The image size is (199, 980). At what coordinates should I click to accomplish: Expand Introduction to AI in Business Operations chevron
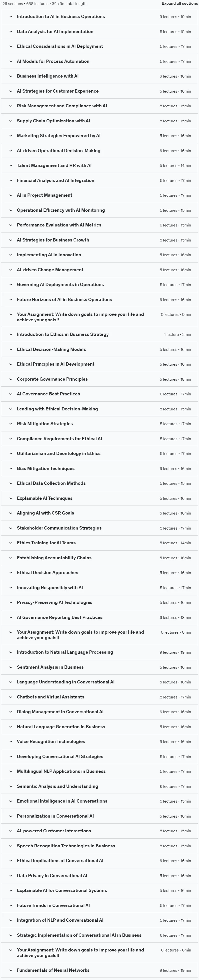pos(11,17)
